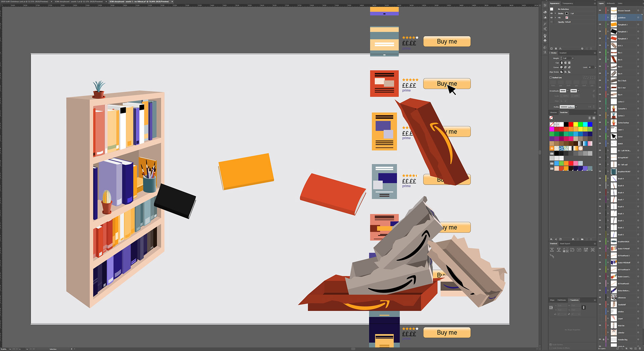The width and height of the screenshot is (644, 351).
Task: Click the Add New Effect fx icon
Action: pos(560,49)
